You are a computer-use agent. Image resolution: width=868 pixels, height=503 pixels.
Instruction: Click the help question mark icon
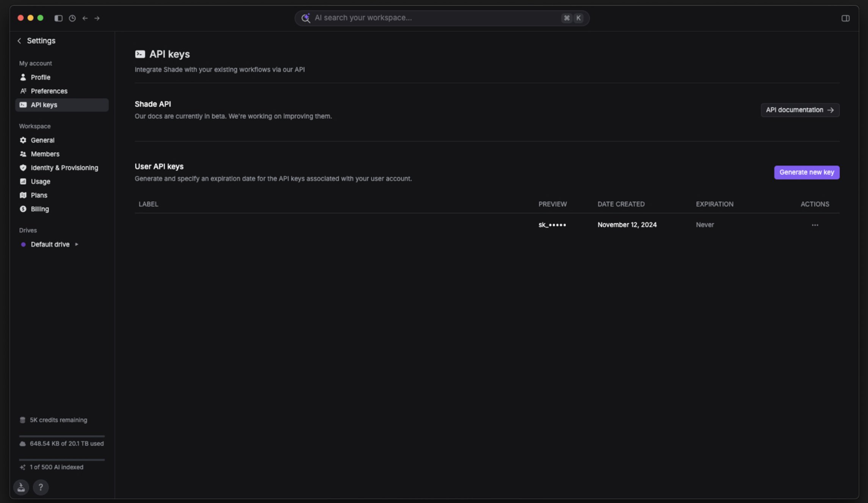point(41,487)
